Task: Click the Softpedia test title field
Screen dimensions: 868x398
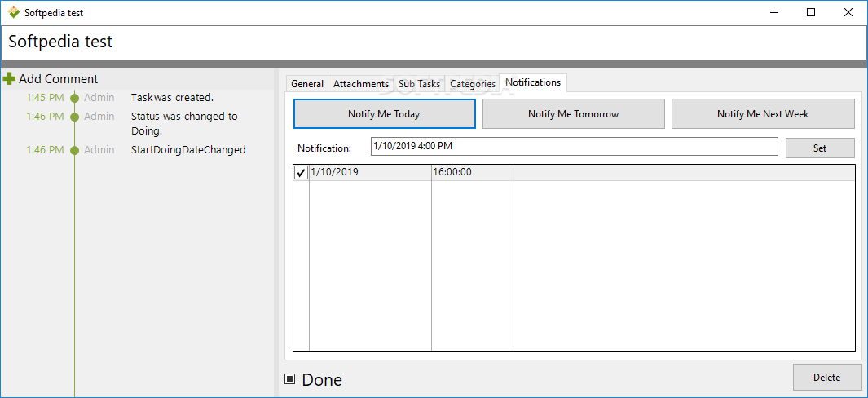Action: pos(434,42)
